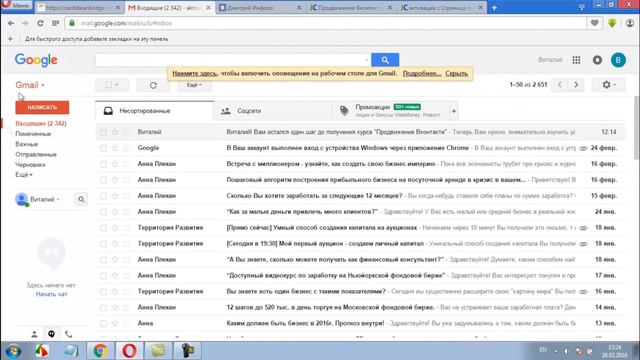The width and height of the screenshot is (640, 360).
Task: Click the green download arrow icon
Action: [x=612, y=23]
